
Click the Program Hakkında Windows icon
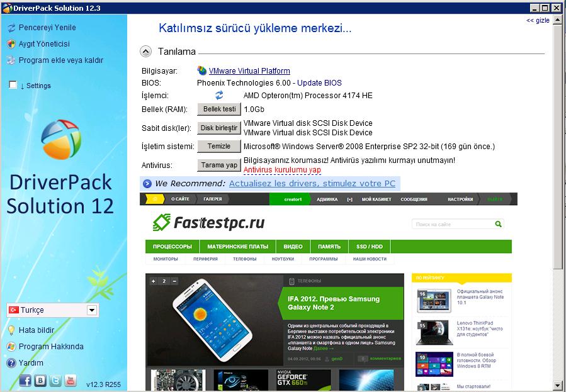[11, 347]
